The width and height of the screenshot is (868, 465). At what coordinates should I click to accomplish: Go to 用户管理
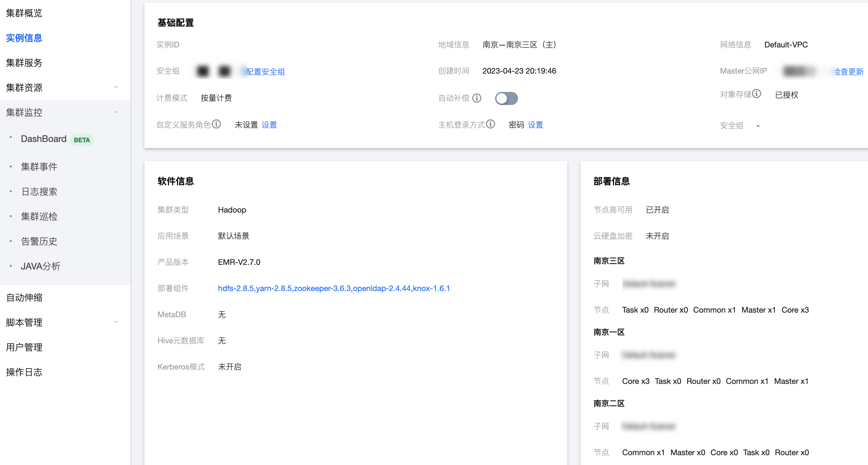[24, 347]
